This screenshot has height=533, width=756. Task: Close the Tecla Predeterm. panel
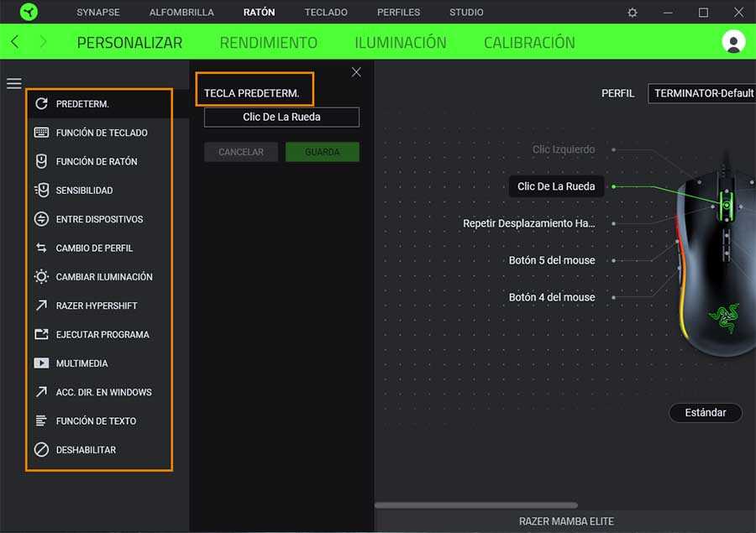356,72
